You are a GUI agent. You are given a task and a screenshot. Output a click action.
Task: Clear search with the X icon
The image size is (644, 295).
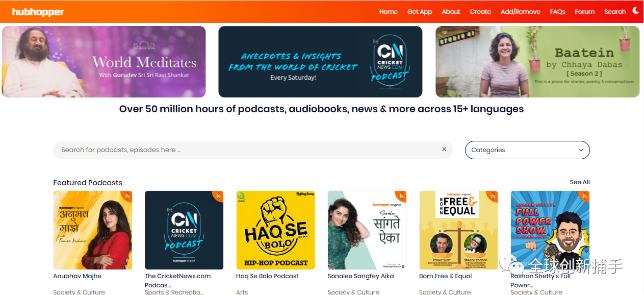444,150
